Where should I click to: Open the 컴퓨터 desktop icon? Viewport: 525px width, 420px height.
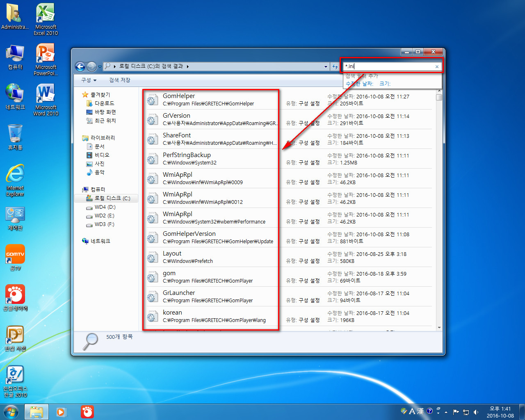tap(15, 57)
